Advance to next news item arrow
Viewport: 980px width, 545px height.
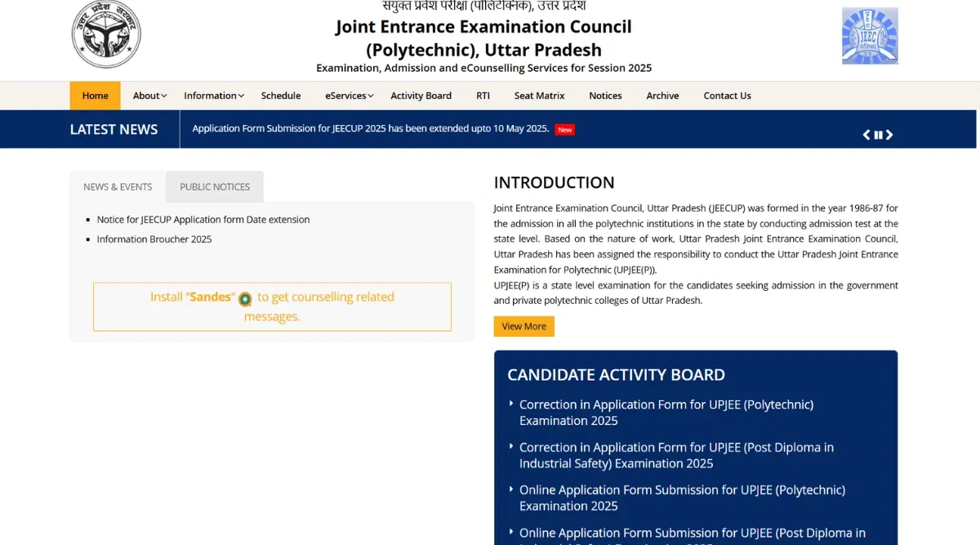pos(890,135)
